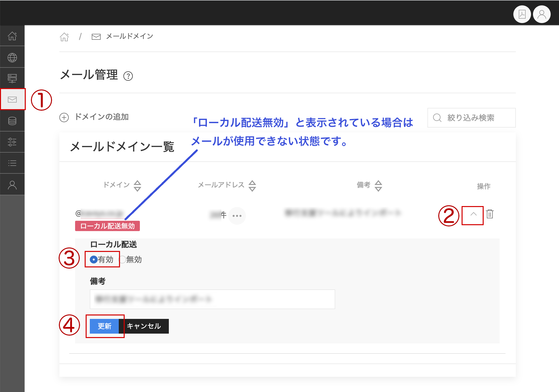Click the envelope icon in the breadcrumb
Viewport: 559px width, 392px height.
click(96, 37)
